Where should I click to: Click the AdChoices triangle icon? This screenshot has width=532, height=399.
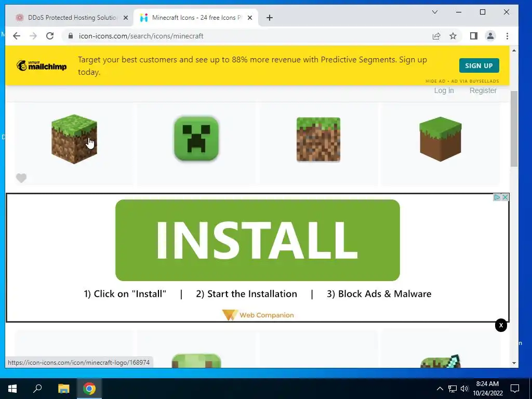coord(497,197)
